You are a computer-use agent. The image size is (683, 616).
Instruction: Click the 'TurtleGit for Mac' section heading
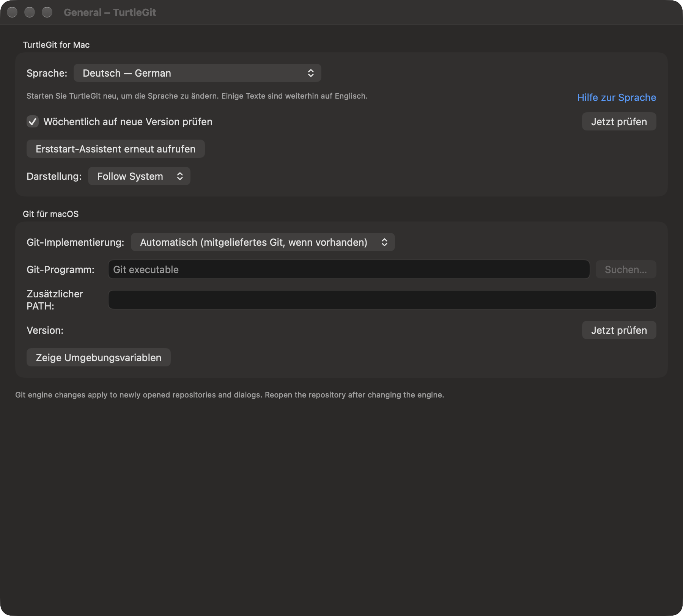[x=56, y=45]
